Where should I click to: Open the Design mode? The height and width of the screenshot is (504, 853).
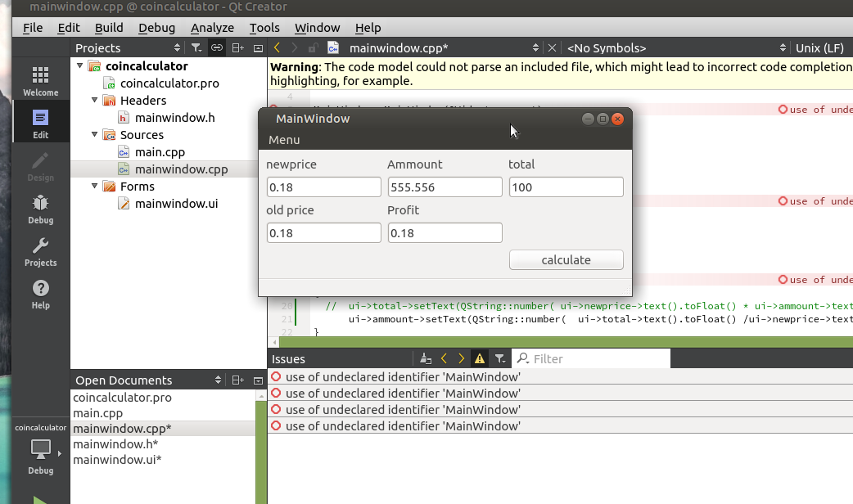tap(41, 166)
